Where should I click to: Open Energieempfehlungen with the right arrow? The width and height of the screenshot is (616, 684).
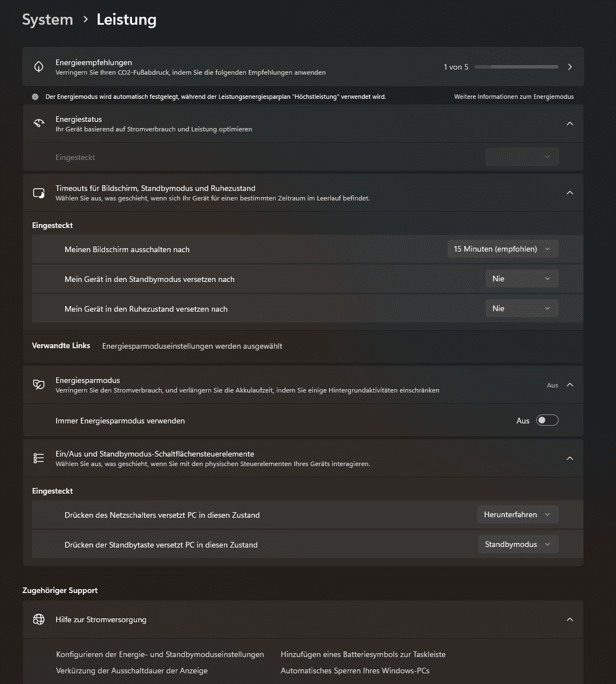tap(570, 67)
